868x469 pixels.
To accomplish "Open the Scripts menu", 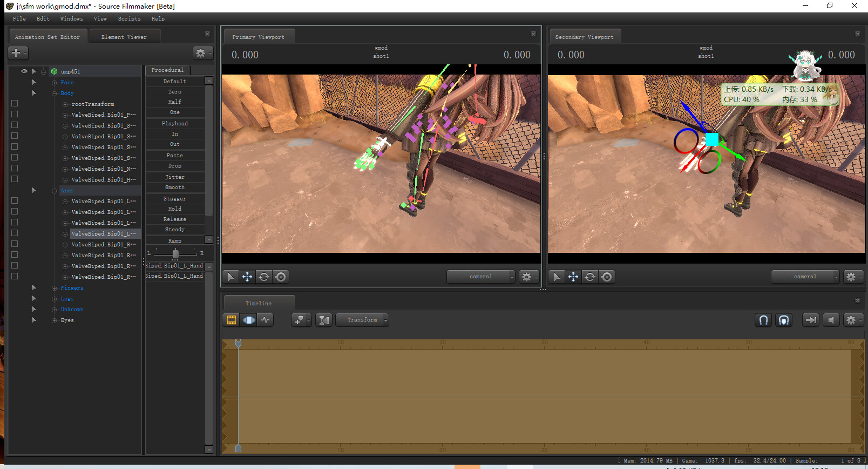I will (x=130, y=18).
